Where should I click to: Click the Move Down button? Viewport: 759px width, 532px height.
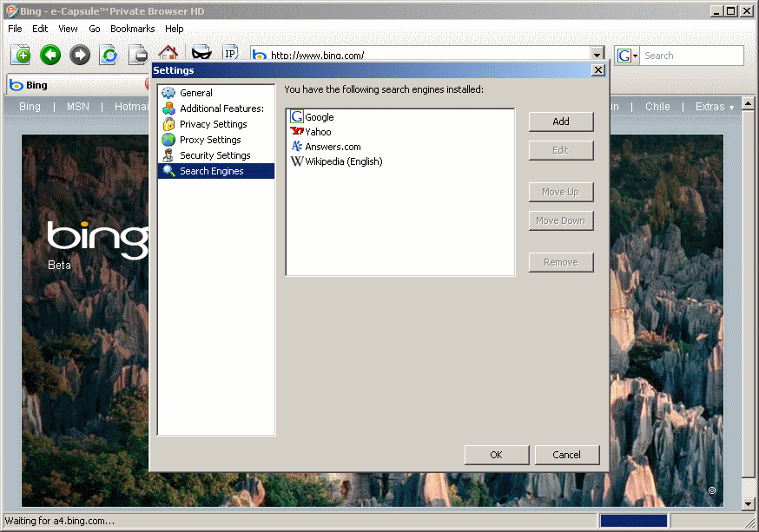561,220
